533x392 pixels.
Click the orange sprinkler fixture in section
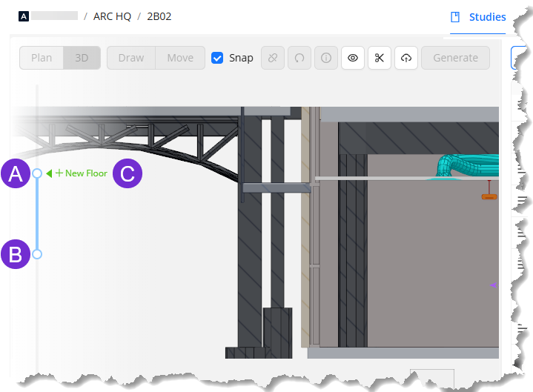point(489,196)
